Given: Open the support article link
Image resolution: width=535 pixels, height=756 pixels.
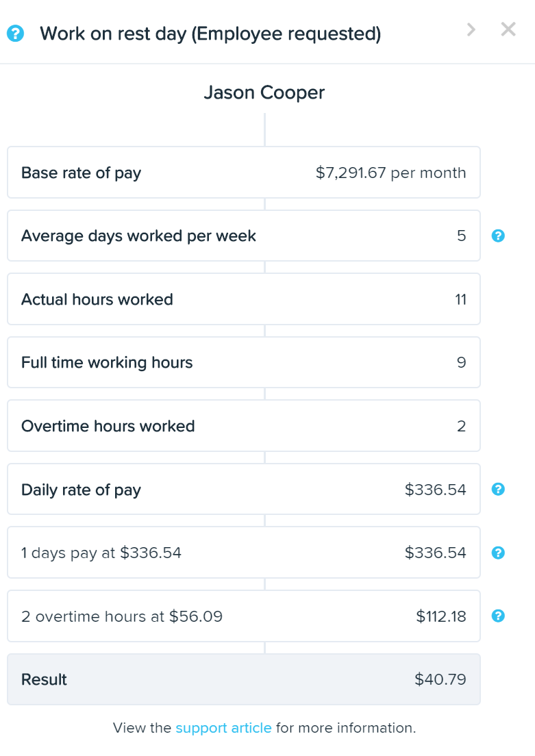Looking at the screenshot, I should [223, 727].
